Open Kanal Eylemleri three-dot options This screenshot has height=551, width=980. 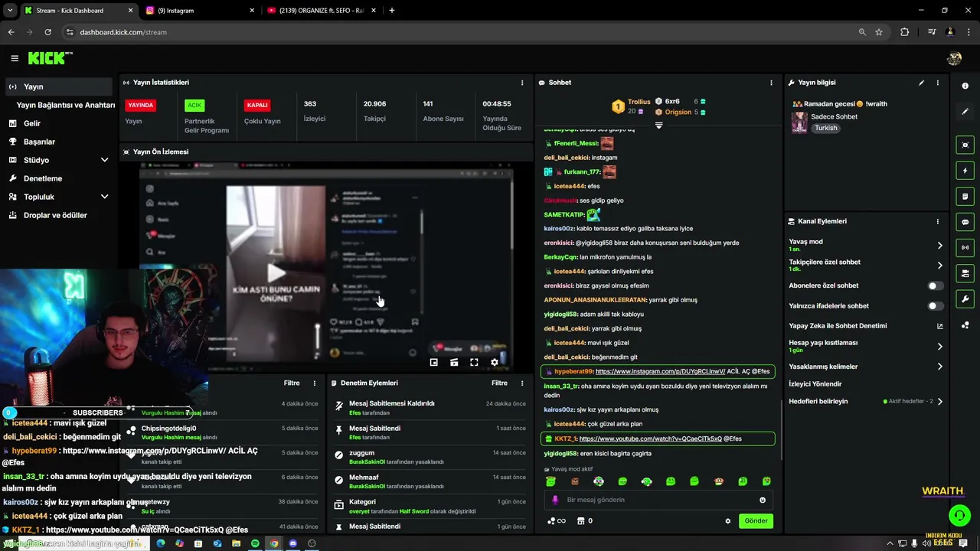[x=937, y=221]
